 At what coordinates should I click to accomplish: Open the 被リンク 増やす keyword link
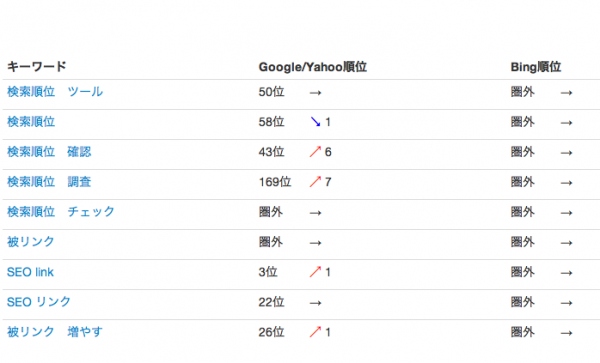pyautogui.click(x=55, y=332)
